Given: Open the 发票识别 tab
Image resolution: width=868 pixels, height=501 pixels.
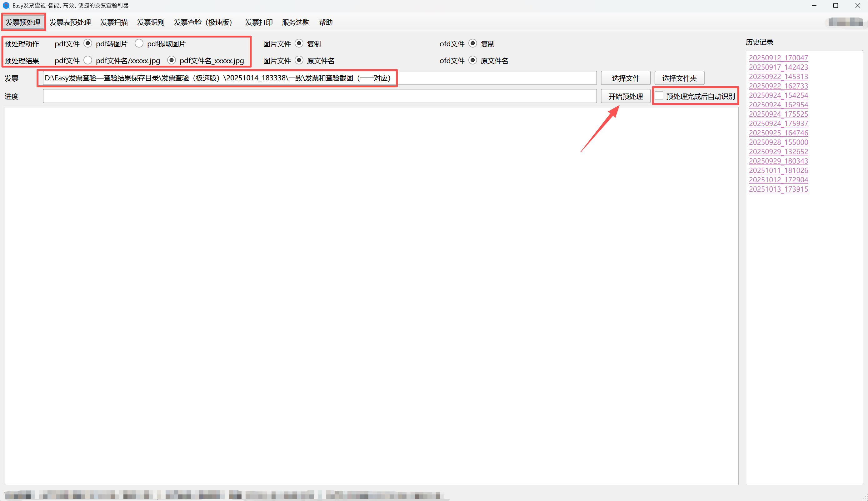Looking at the screenshot, I should point(151,23).
